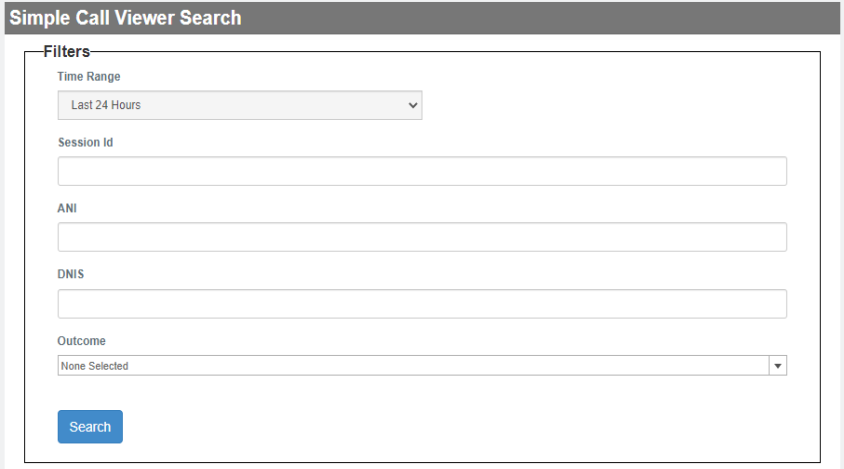Click the Outcome dropdown triangle arrow button
Screen dimensions: 844x469
(x=777, y=366)
